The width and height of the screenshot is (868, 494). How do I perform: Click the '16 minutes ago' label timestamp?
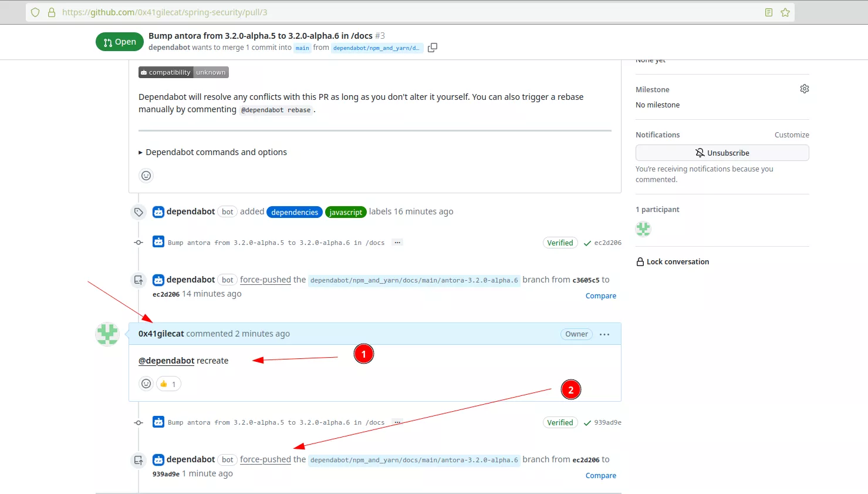pos(423,211)
